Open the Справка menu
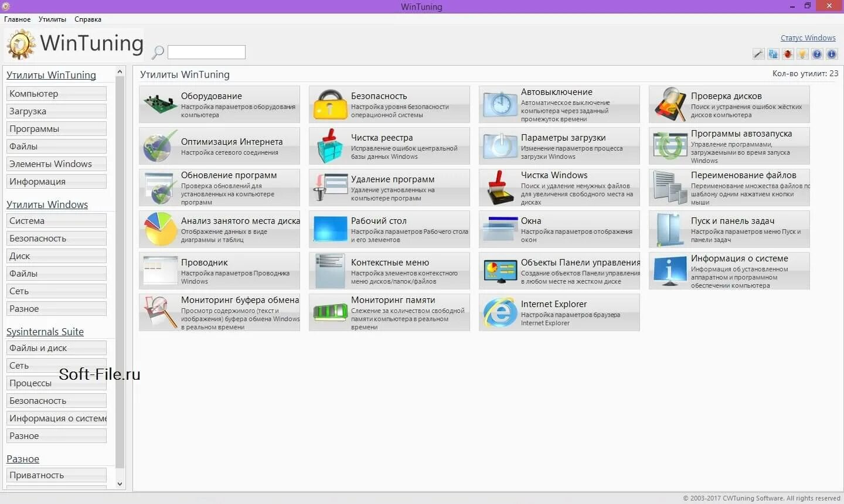Viewport: 844px width, 504px height. coord(88,19)
